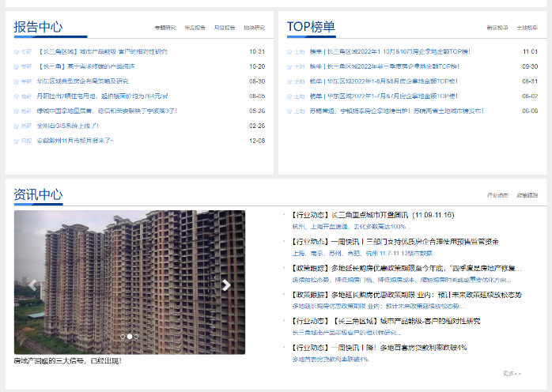
Task: Switch to the 新房榜单 tab
Action: (x=497, y=28)
